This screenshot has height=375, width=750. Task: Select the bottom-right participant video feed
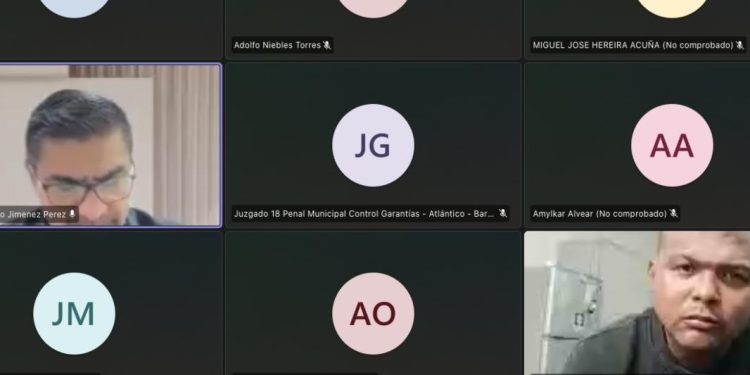pos(637,303)
